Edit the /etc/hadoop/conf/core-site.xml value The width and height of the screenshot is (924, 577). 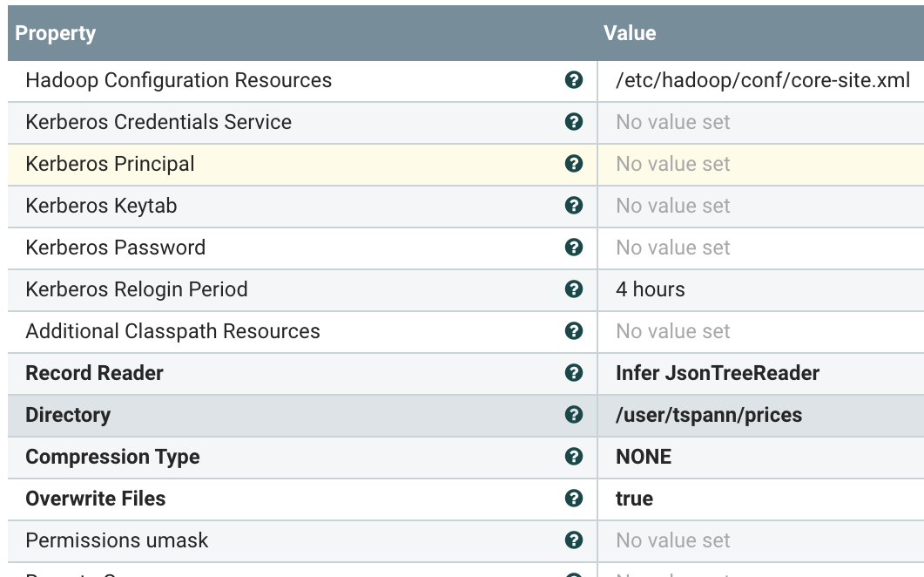coord(763,80)
